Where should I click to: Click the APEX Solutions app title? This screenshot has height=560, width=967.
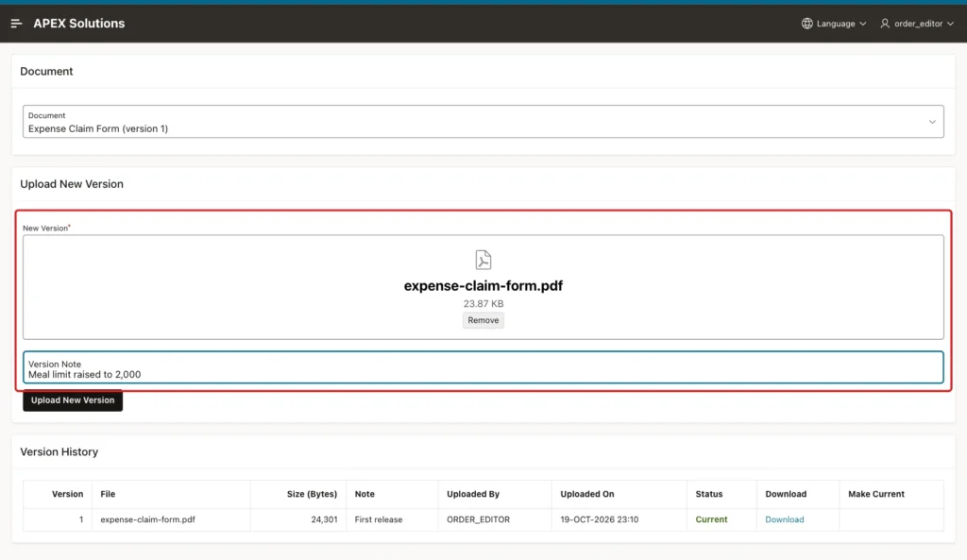(79, 24)
